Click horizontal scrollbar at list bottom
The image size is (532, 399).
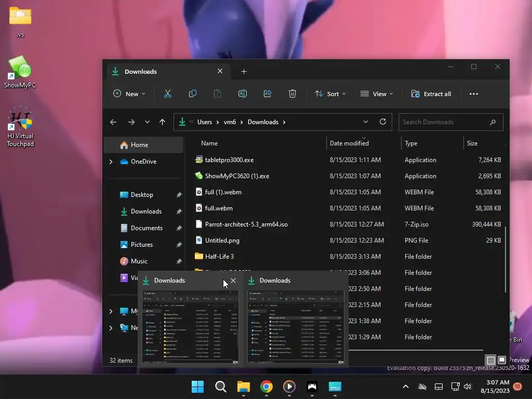click(415, 350)
